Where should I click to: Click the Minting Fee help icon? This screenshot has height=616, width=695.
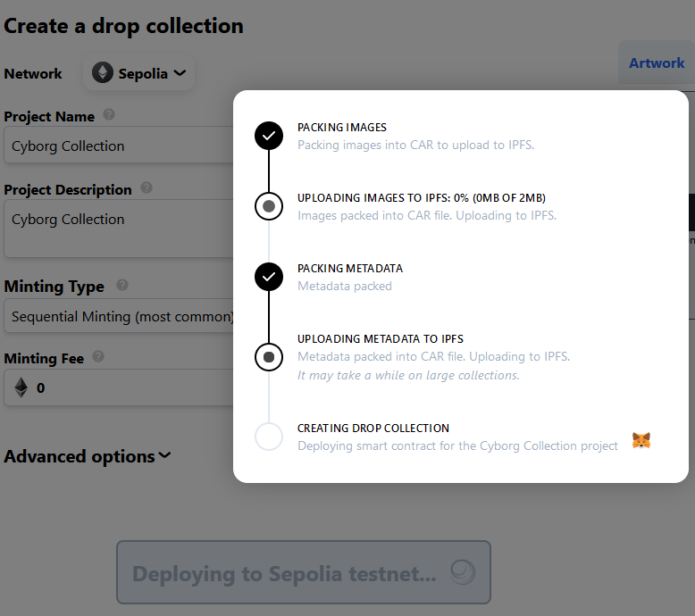click(98, 357)
